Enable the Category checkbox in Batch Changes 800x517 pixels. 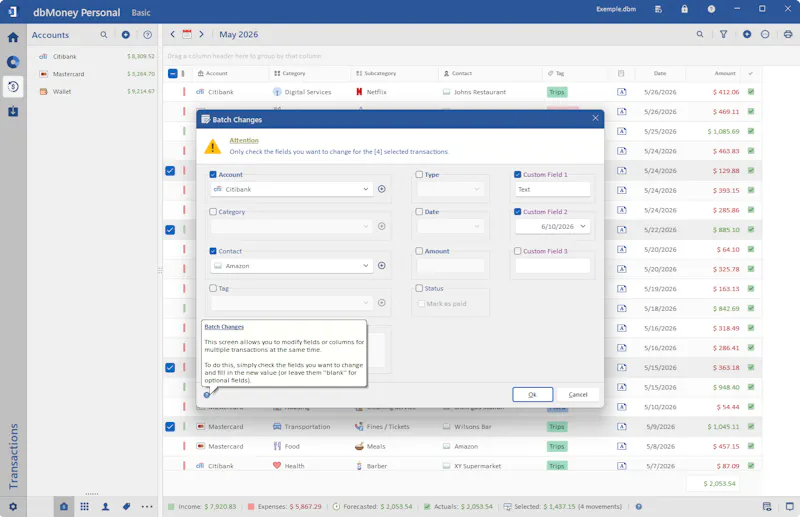tap(213, 211)
